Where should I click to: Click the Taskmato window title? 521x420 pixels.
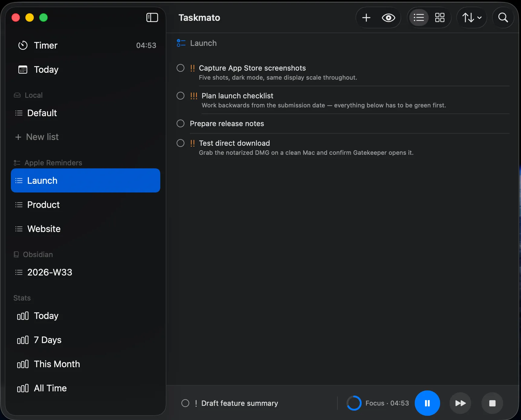[x=199, y=17]
